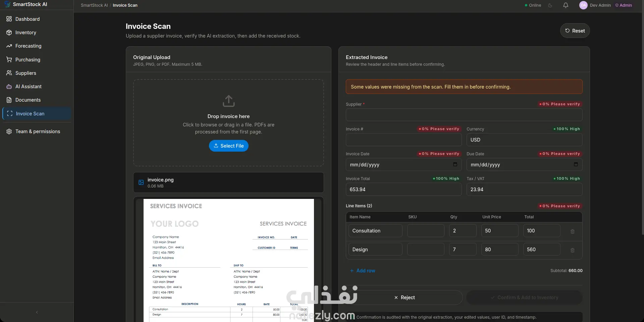Viewport: 644px width, 322px height.
Task: Click the Reset button
Action: click(x=575, y=31)
